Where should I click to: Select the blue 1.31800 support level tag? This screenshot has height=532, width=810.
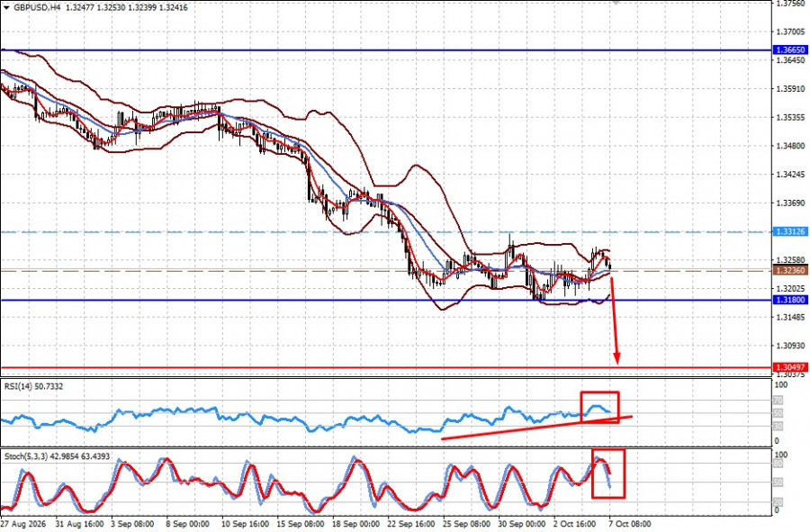coord(790,300)
